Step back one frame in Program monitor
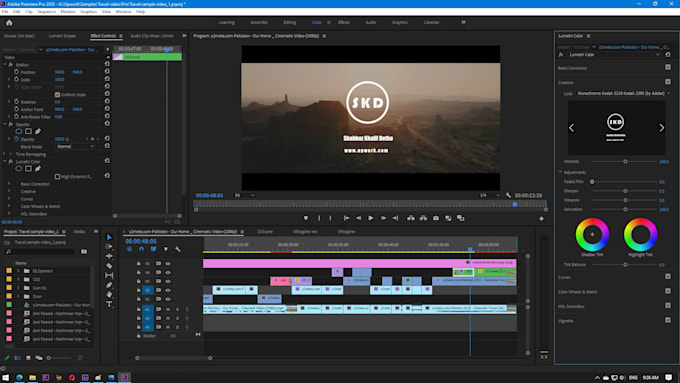Image resolution: width=680 pixels, height=383 pixels. coord(358,218)
